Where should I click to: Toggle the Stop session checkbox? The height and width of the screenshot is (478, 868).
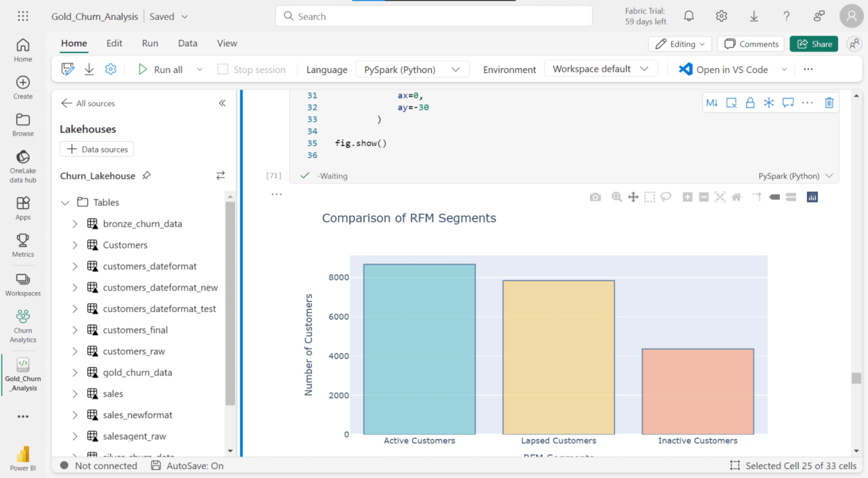[222, 70]
